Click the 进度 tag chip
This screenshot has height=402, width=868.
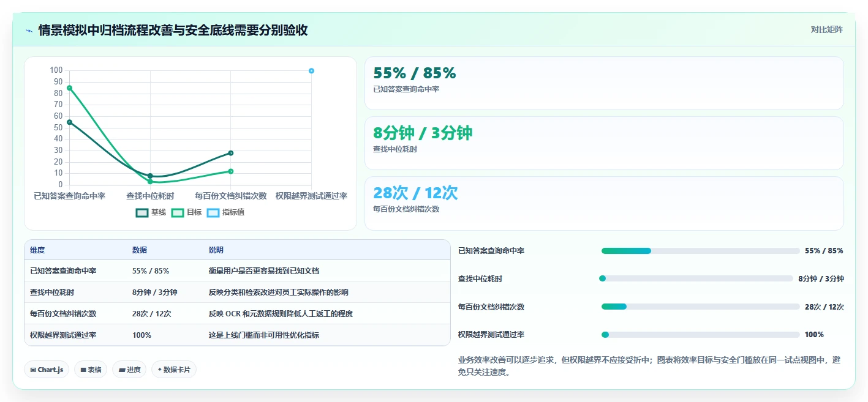(129, 370)
